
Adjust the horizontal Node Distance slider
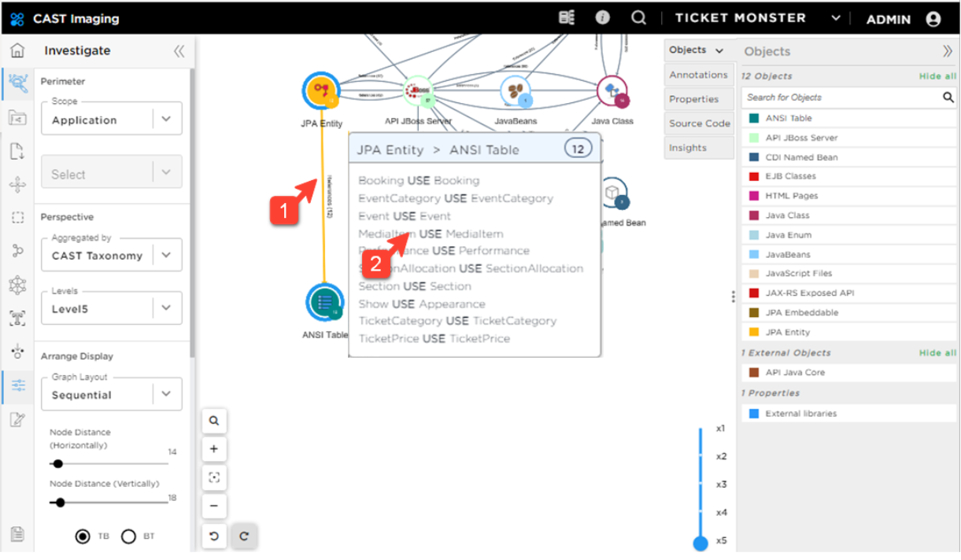57,464
